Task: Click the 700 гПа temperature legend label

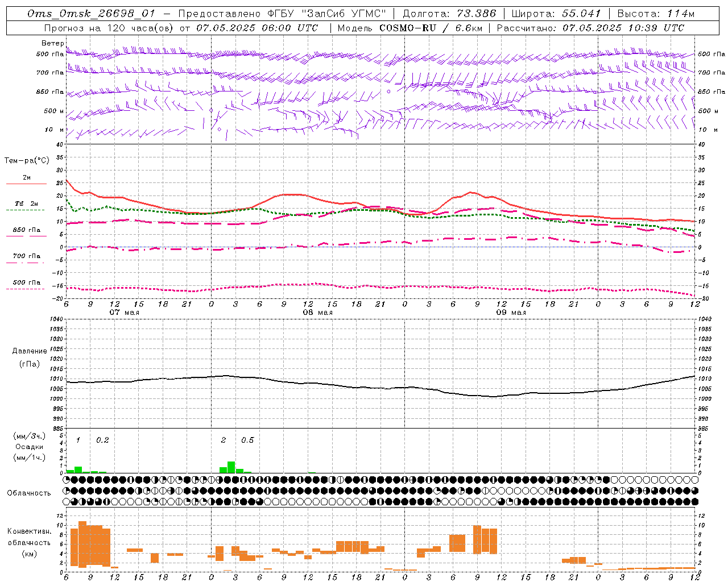Action: (x=27, y=256)
